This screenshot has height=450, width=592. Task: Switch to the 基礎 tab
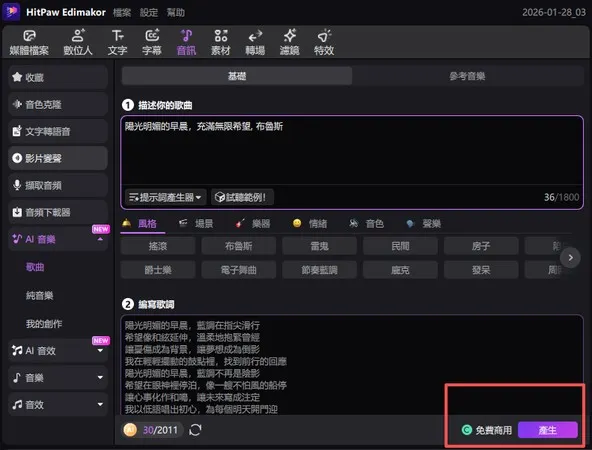click(x=237, y=76)
